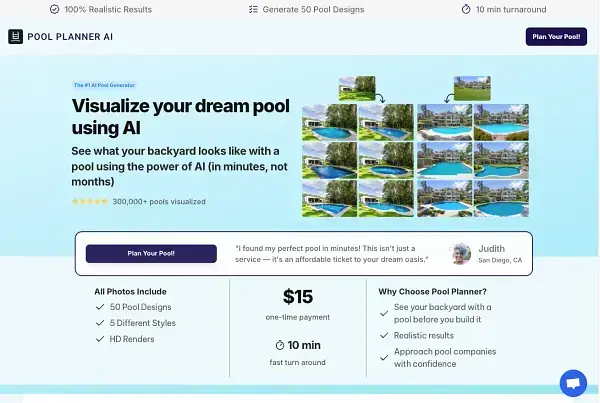Select the right original lawn photo thumbnail
This screenshot has height=403, width=600.
(472, 87)
